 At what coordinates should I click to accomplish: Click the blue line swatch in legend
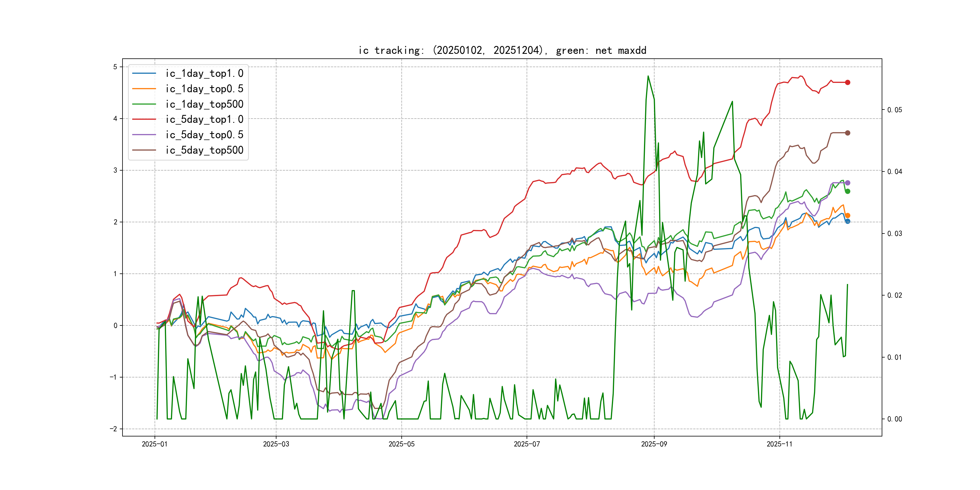tap(144, 73)
